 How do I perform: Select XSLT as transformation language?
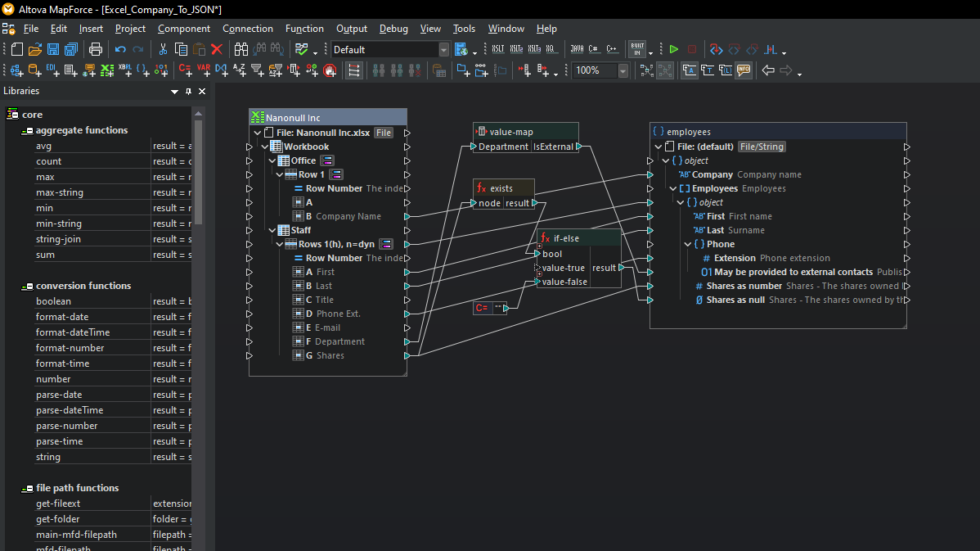point(498,49)
